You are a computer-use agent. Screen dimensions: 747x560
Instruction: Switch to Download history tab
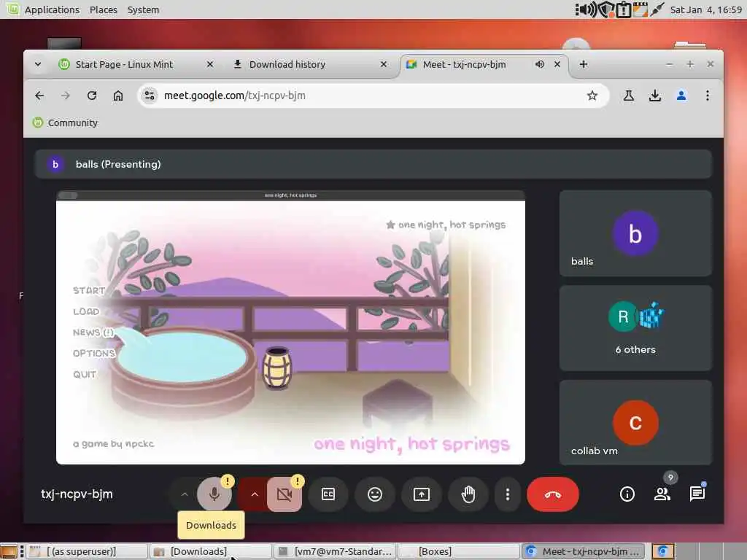click(x=309, y=64)
